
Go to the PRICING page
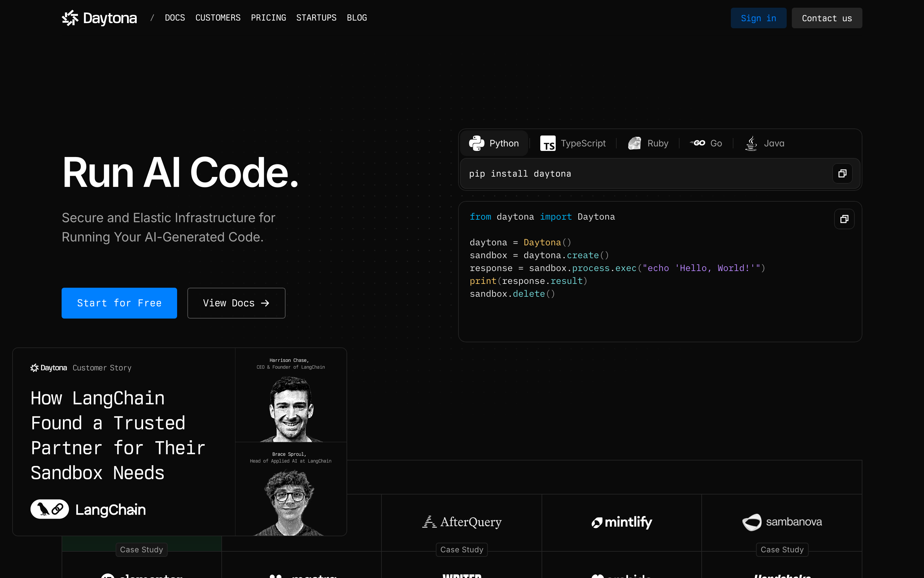click(269, 18)
